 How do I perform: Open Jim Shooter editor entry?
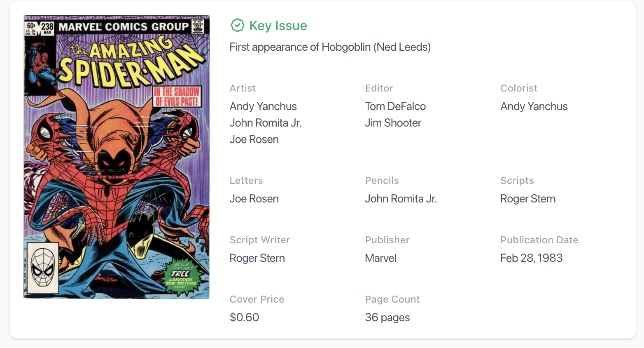click(393, 123)
